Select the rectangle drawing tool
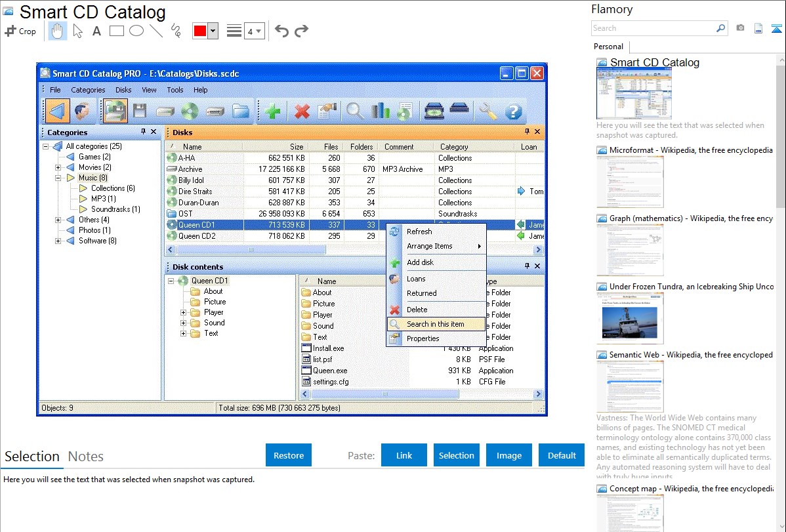786x532 pixels. [x=116, y=31]
